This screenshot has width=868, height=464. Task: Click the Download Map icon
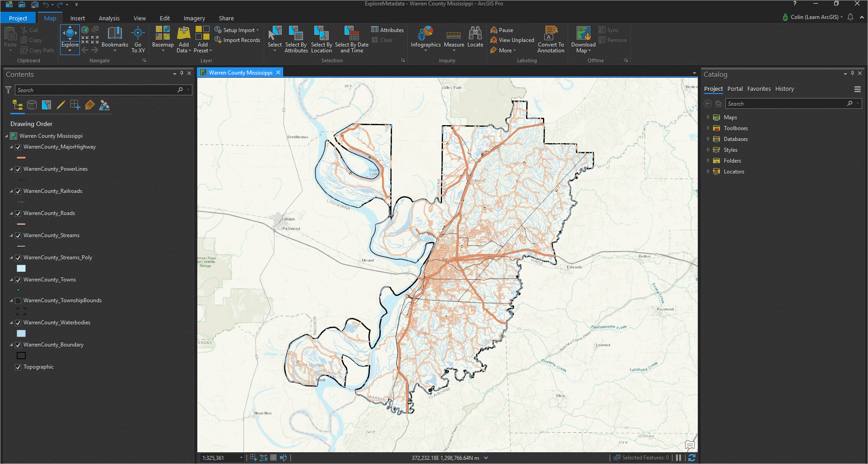click(x=583, y=33)
